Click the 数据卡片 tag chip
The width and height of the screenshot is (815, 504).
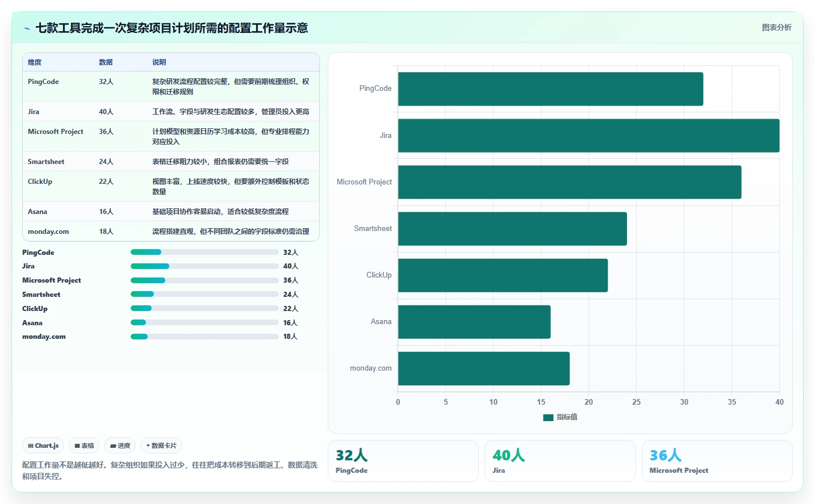point(161,446)
